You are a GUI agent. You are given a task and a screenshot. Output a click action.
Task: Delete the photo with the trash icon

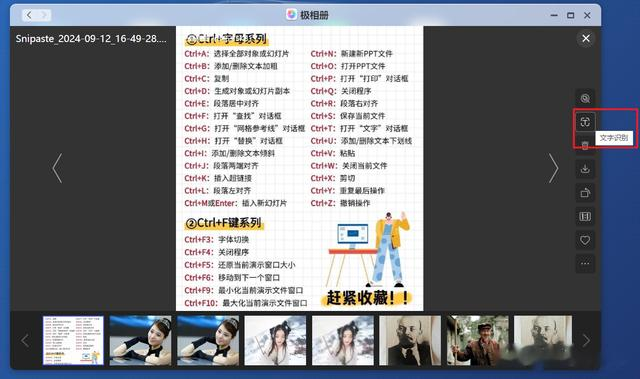click(x=585, y=145)
